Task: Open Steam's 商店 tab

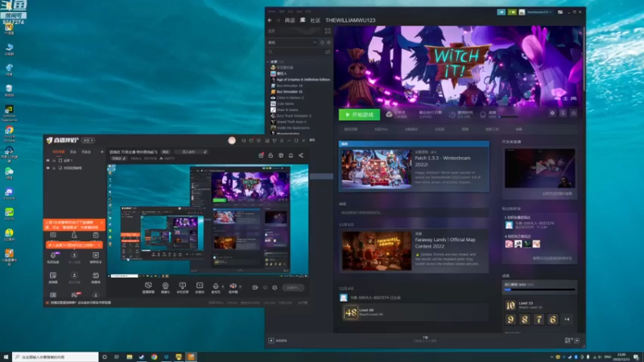Action: pos(290,20)
